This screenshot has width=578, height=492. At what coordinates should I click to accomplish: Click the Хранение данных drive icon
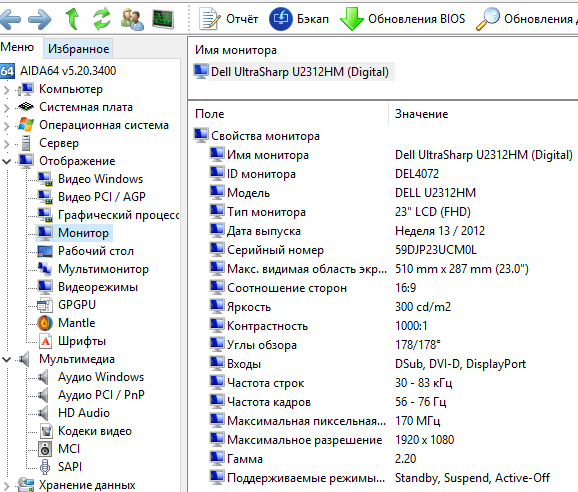(x=26, y=485)
